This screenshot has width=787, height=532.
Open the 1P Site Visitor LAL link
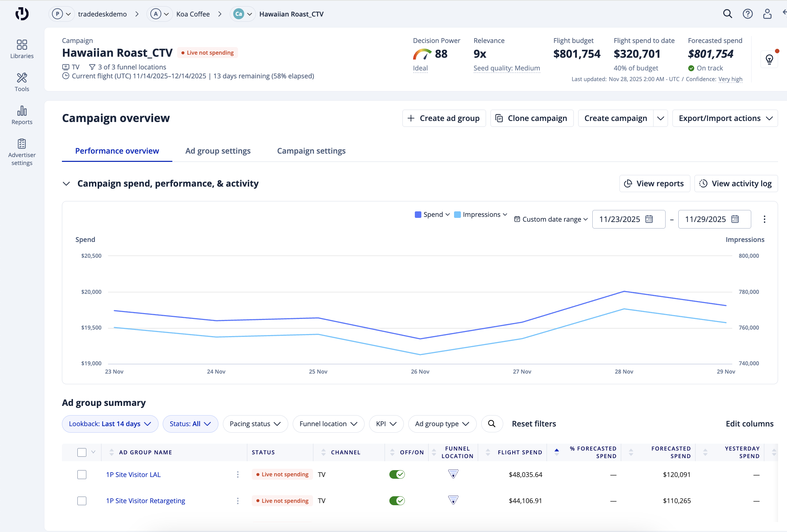[133, 475]
